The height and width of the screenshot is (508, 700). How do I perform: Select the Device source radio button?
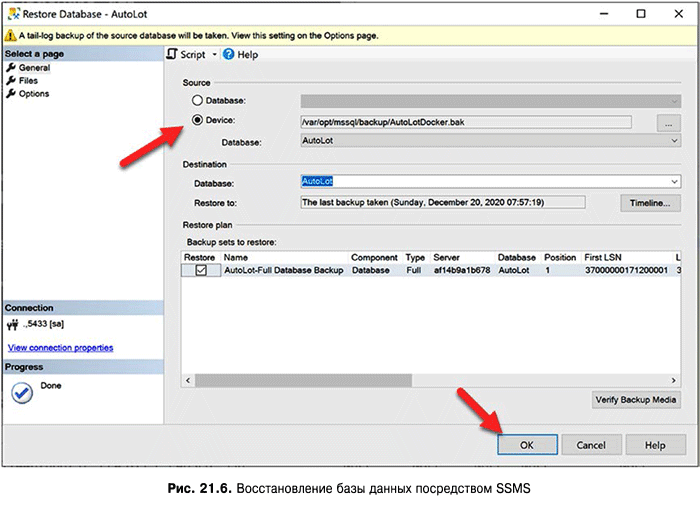[x=197, y=121]
